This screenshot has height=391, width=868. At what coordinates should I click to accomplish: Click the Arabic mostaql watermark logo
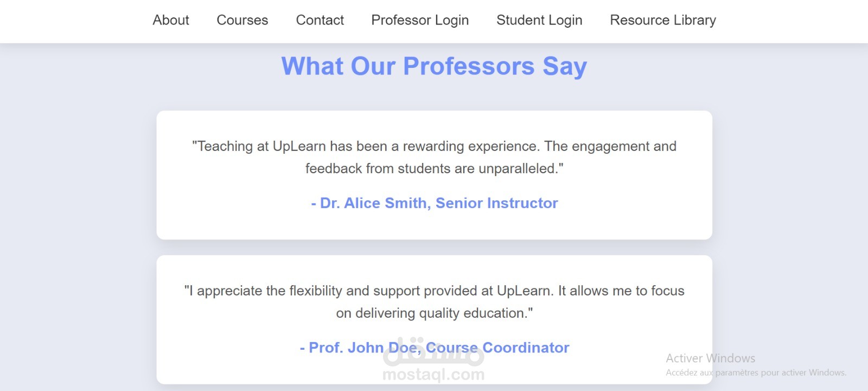click(433, 352)
